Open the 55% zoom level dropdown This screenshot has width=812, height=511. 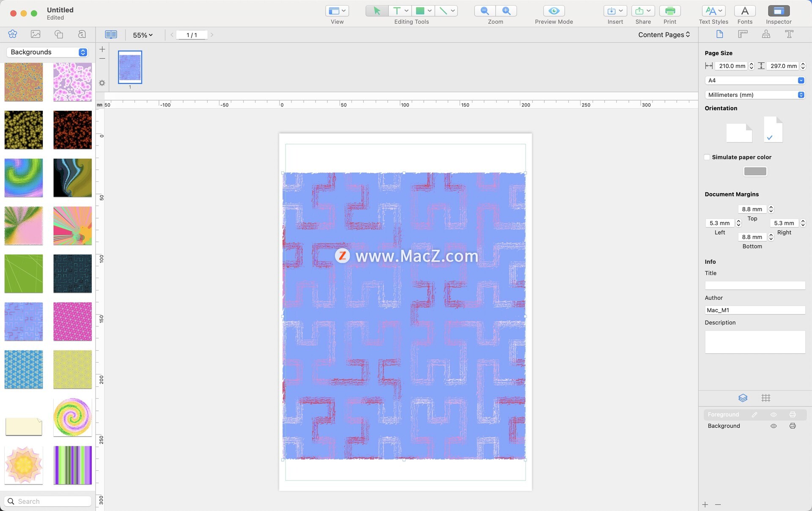click(143, 35)
